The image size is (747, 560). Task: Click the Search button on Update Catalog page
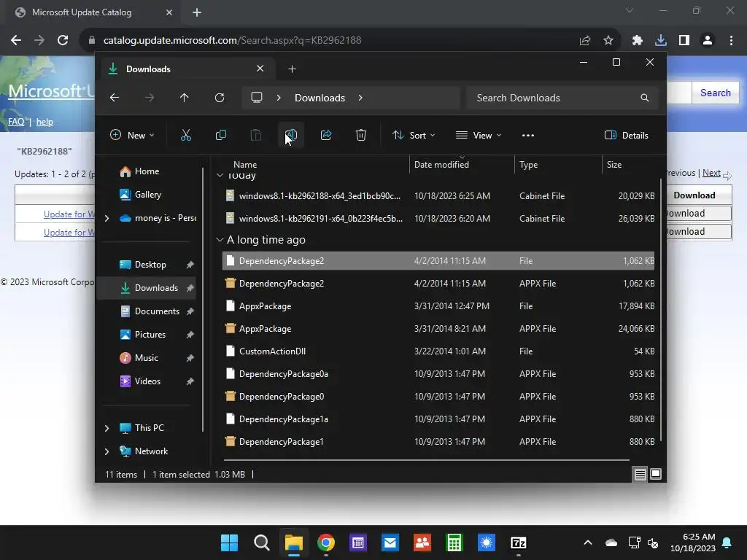click(x=715, y=93)
